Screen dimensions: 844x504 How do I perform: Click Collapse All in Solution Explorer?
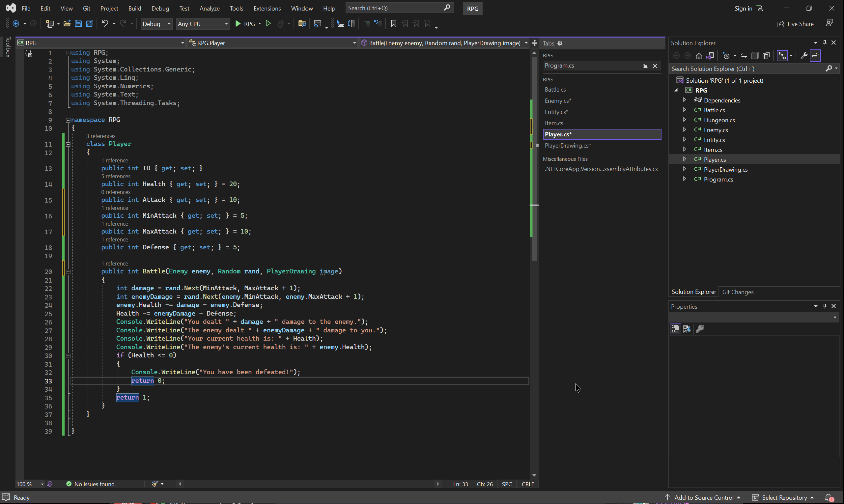click(755, 56)
